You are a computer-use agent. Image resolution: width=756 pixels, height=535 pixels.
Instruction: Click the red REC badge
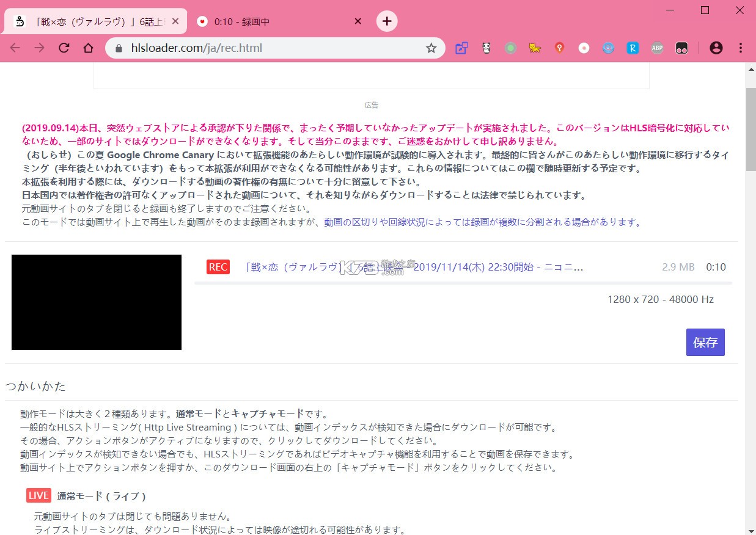218,267
